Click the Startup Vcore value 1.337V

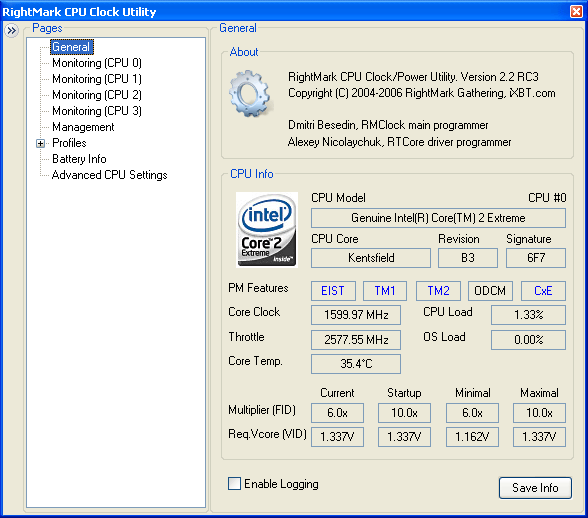click(x=404, y=437)
